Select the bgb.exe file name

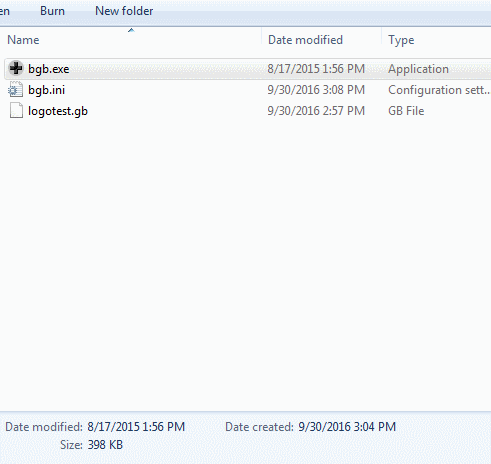coord(49,69)
